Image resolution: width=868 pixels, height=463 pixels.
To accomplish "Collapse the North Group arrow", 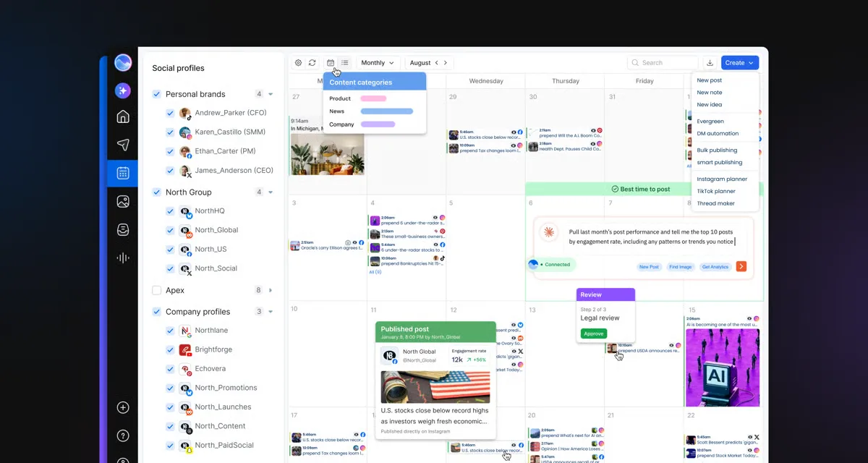I will 271,192.
